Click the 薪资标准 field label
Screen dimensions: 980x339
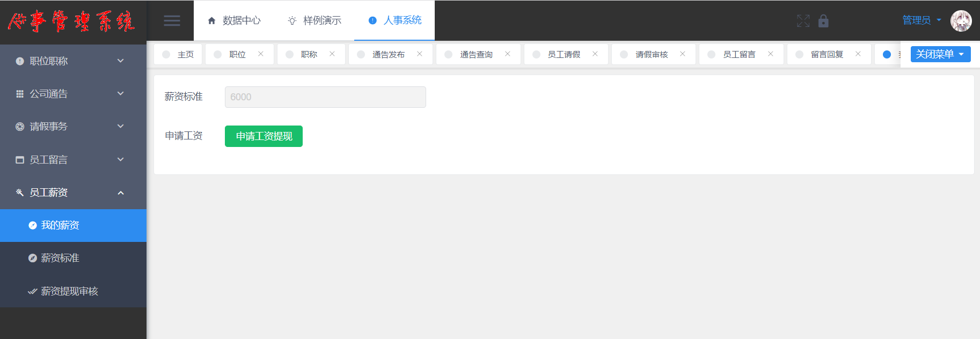click(x=184, y=97)
